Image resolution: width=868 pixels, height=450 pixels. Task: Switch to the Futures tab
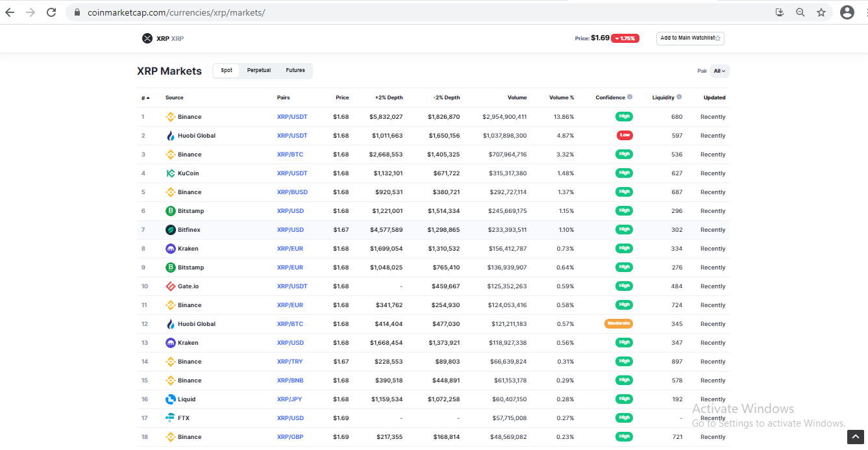295,71
